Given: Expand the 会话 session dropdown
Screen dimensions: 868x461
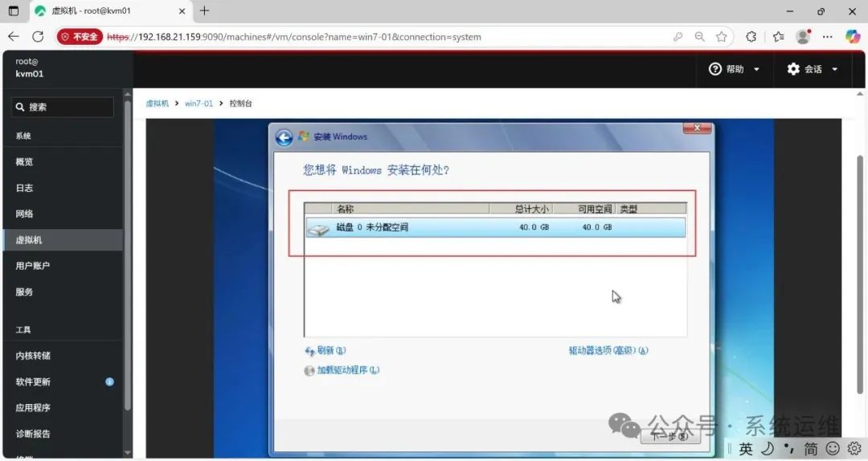Looking at the screenshot, I should (813, 69).
